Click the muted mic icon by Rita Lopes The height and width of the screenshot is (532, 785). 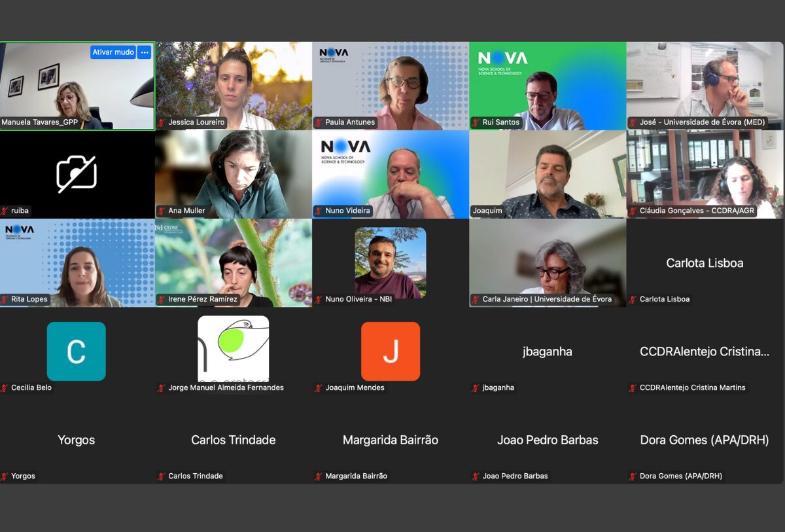tap(5, 299)
